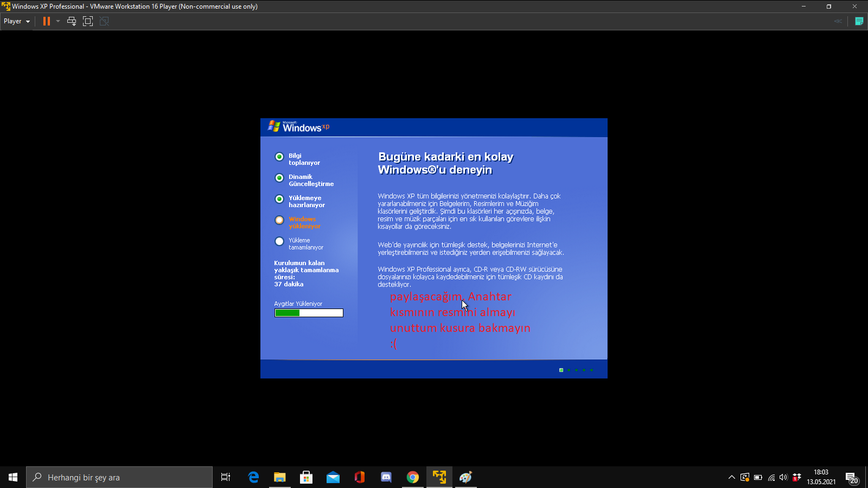The width and height of the screenshot is (868, 488).
Task: Open the volume control tray icon
Action: (783, 477)
